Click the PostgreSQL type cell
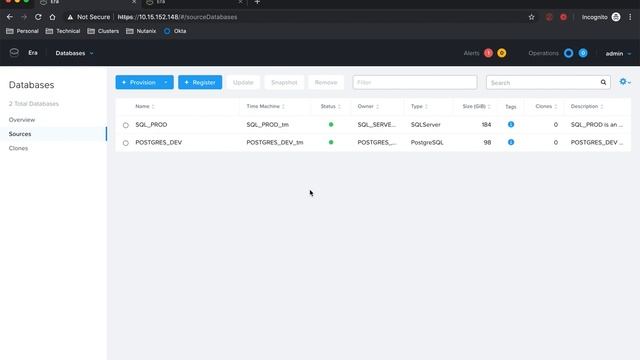Screen dimensions: 640x360 (x=427, y=142)
